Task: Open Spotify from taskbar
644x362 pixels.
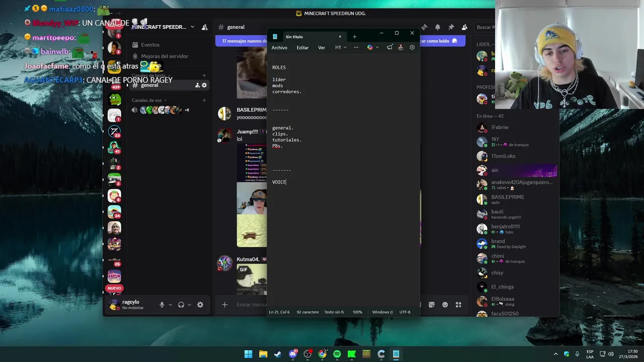Action: pos(337,354)
